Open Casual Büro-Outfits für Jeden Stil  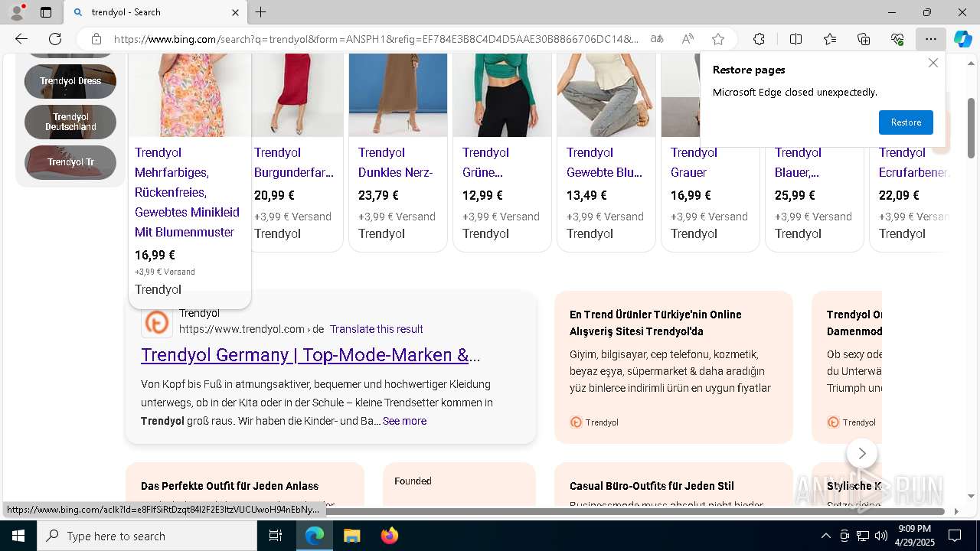652,486
